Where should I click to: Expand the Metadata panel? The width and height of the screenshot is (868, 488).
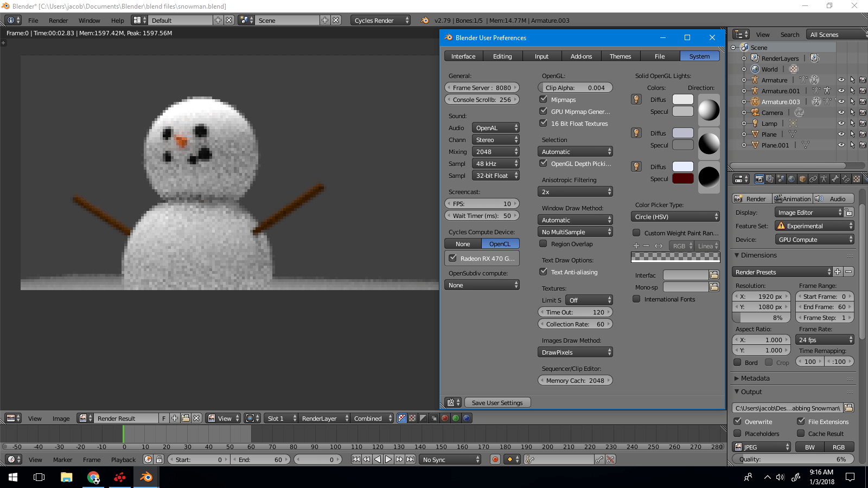click(x=755, y=378)
